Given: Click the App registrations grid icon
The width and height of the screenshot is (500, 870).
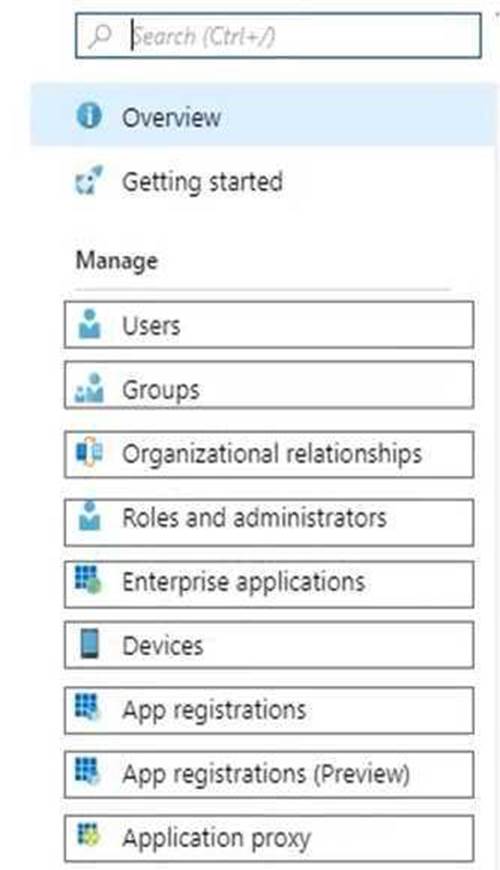Looking at the screenshot, I should [x=88, y=708].
